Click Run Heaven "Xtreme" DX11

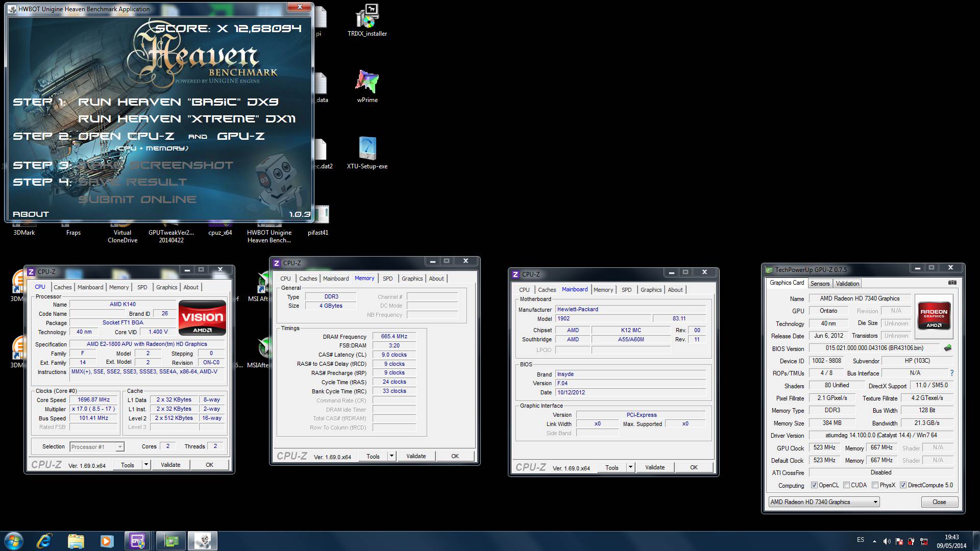tap(187, 119)
